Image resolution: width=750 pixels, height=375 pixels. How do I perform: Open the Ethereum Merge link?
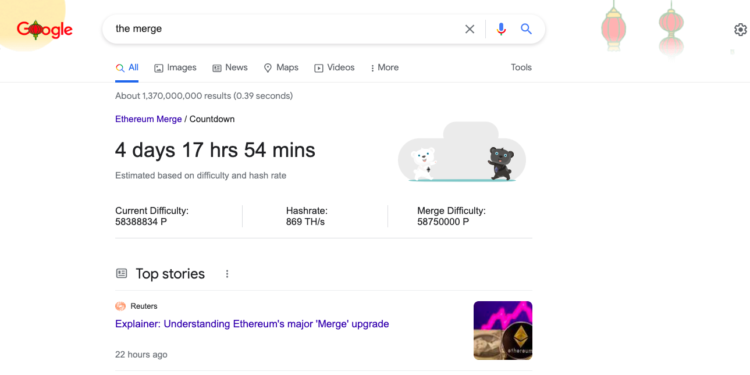[x=148, y=119]
